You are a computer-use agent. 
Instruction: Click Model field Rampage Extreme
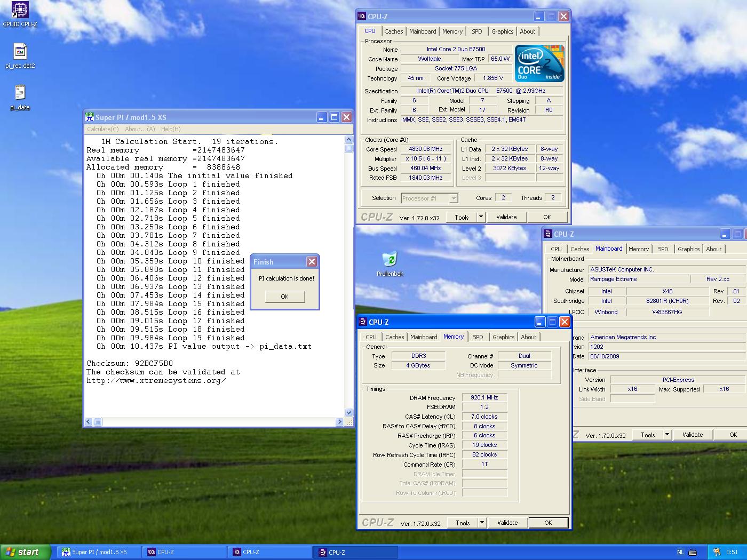[x=638, y=279]
